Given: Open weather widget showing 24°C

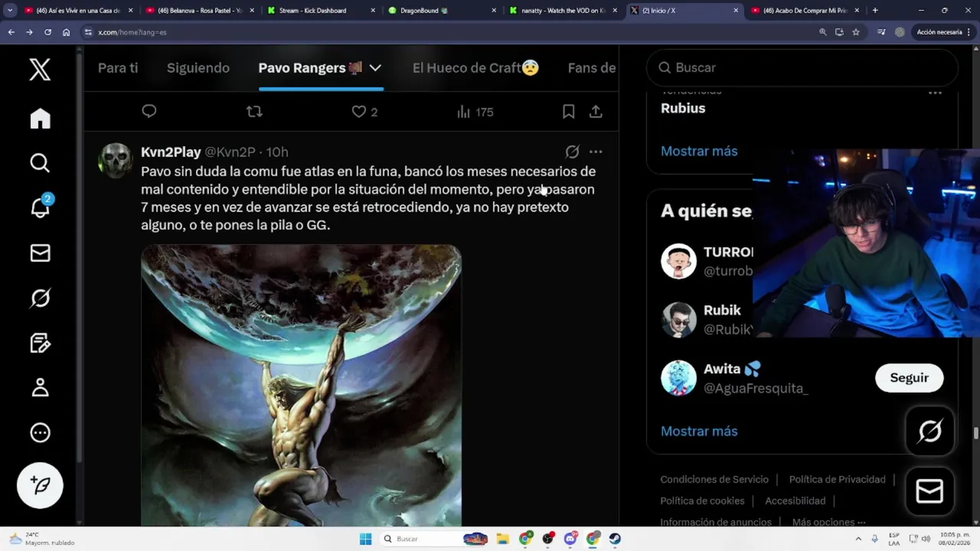Looking at the screenshot, I should 43,539.
